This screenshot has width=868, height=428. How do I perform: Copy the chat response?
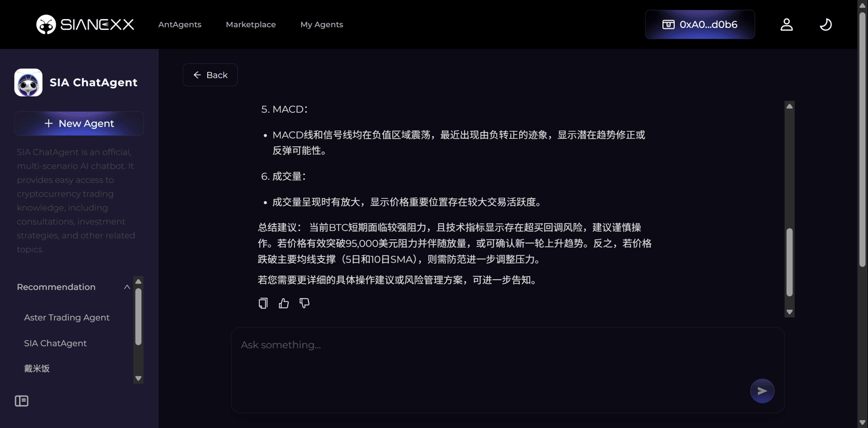tap(263, 303)
